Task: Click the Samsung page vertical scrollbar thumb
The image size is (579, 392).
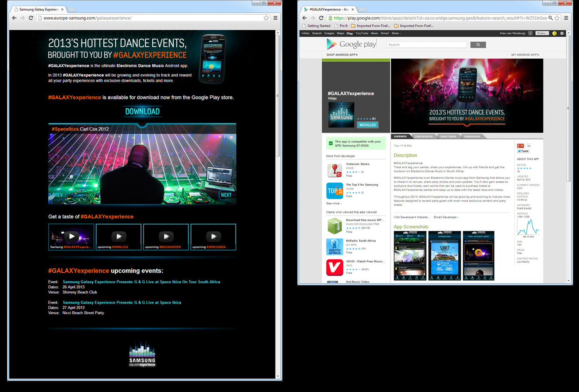Action: (x=278, y=96)
